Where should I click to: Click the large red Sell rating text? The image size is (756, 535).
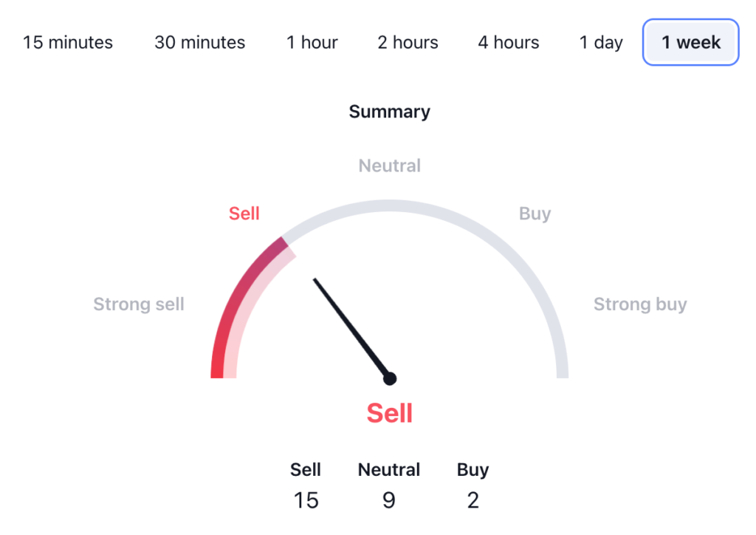[389, 413]
